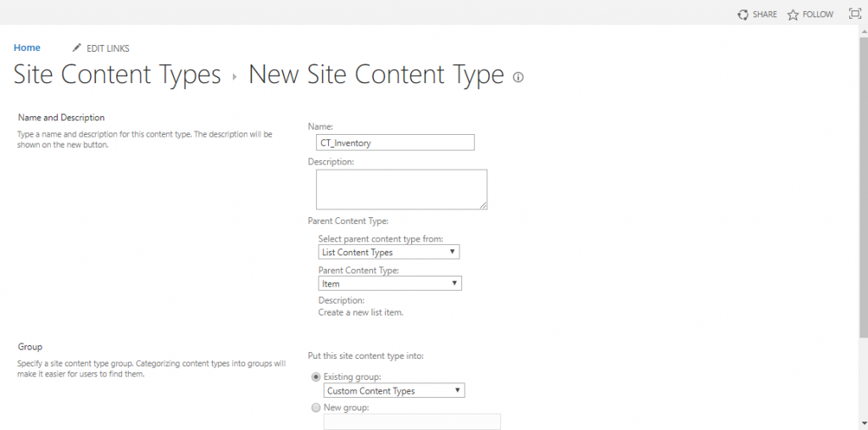
Task: Click the 'New Site Content Type' title
Action: pos(376,75)
